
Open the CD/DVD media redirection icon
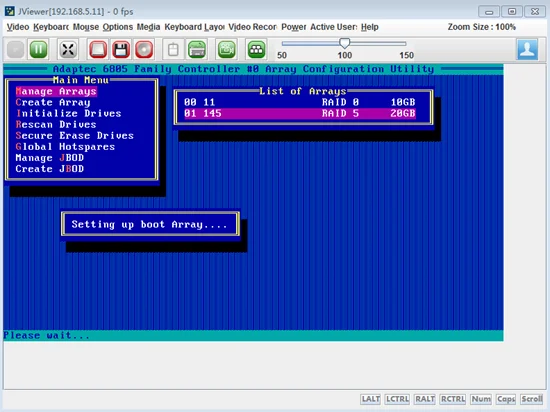pos(144,49)
